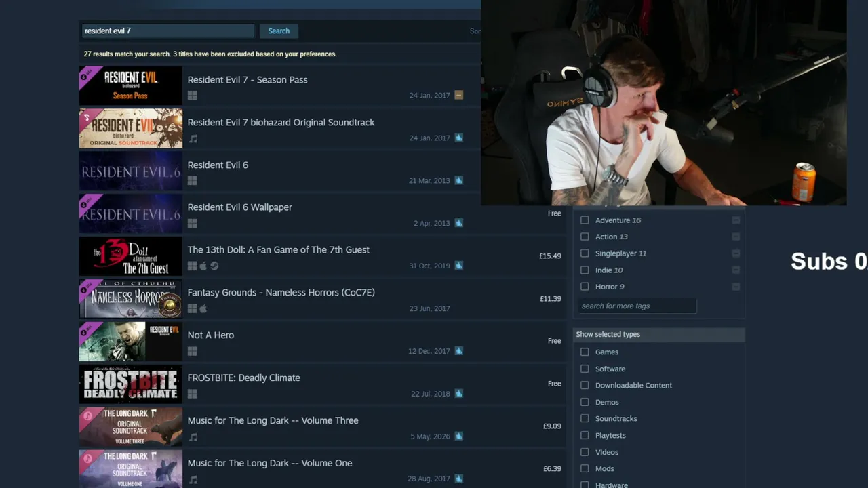Click review thumbs-up for Not A Hero

(x=459, y=351)
